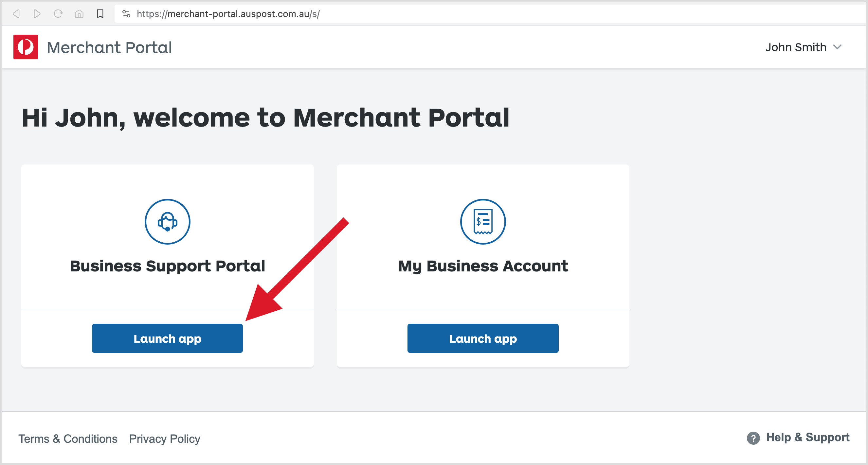This screenshot has height=465, width=868.
Task: Expand the John Smith user menu chevron
Action: [837, 47]
